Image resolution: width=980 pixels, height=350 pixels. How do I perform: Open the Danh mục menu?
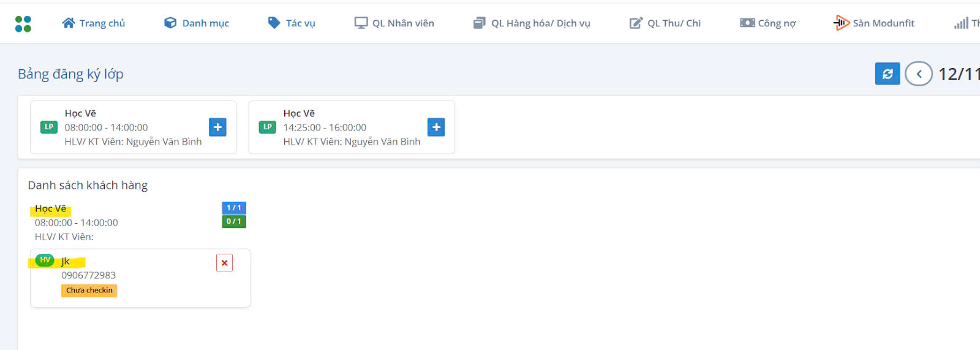(x=197, y=23)
